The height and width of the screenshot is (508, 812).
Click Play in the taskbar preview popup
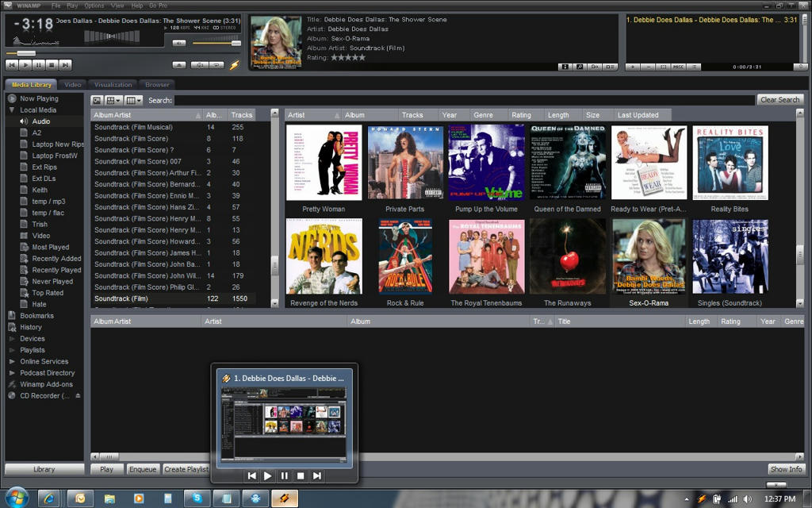(268, 475)
